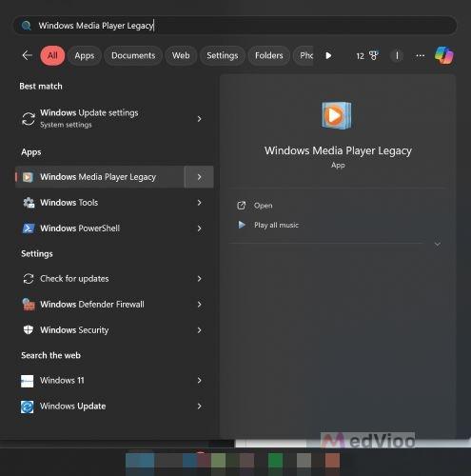Expand chevron for Windows Defender Firewall
471x476 pixels.
[x=199, y=305]
